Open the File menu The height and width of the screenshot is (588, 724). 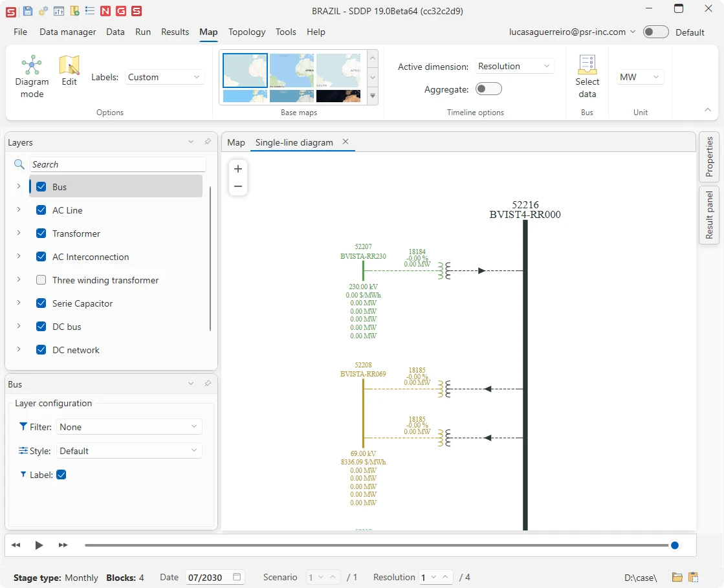pos(20,32)
